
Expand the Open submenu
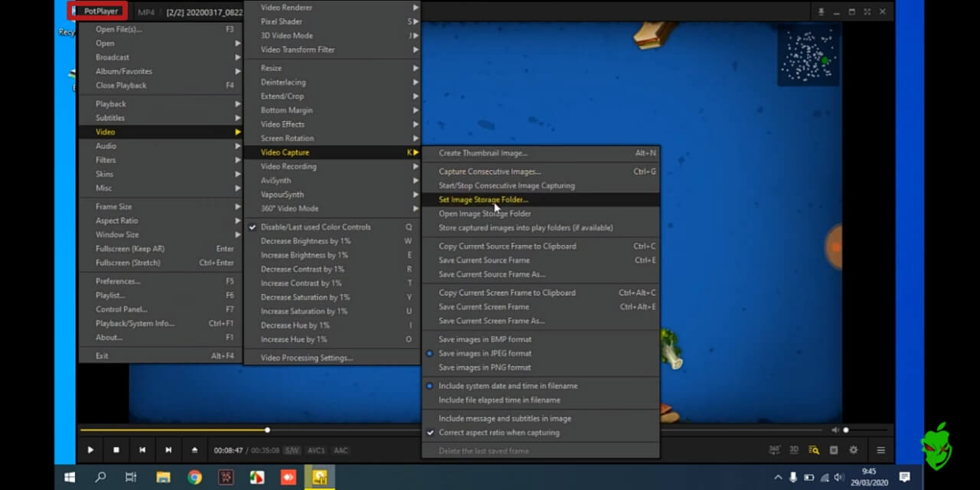coord(161,44)
